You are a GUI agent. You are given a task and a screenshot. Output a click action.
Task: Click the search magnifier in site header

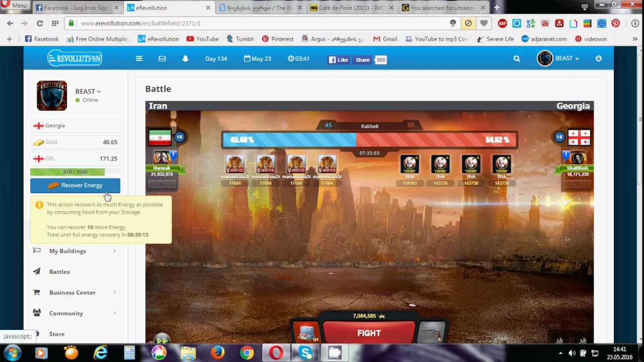point(517,59)
